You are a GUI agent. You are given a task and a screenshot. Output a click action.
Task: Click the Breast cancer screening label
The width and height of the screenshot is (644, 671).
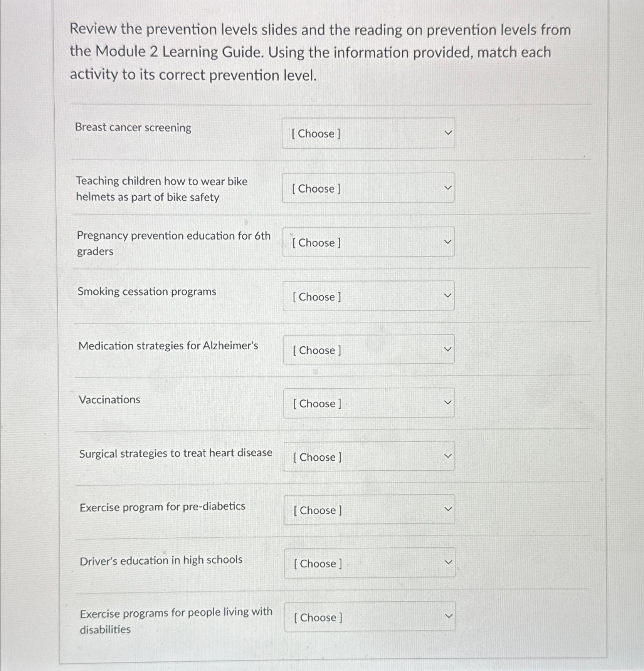(x=133, y=127)
